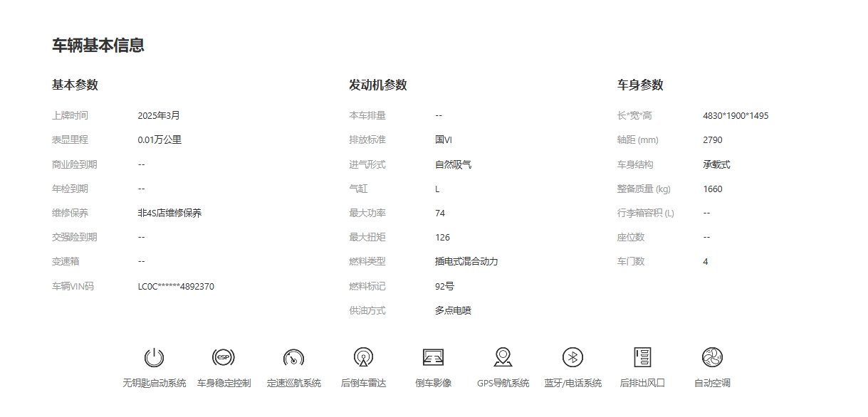Click the 表显里程 label
This screenshot has width=868, height=417.
coord(70,139)
